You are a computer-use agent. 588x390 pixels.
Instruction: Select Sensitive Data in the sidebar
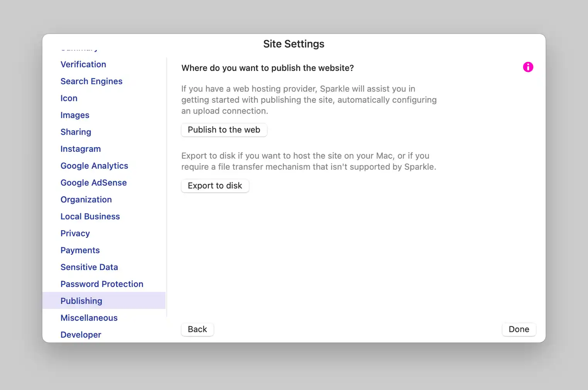(89, 267)
